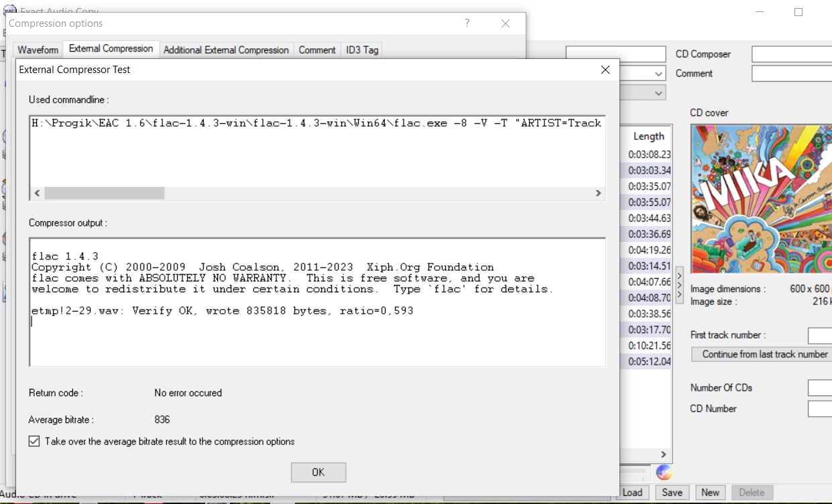Switch to the ID3 Tag tab
Image resolution: width=832 pixels, height=504 pixels.
(x=362, y=50)
